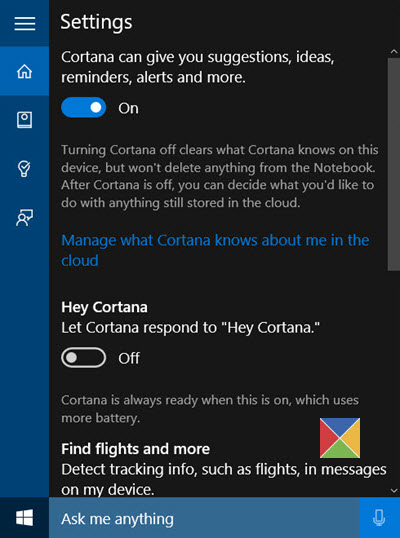Click the Hey Cortana heading
Screen dimensions: 400x538
[x=104, y=307]
